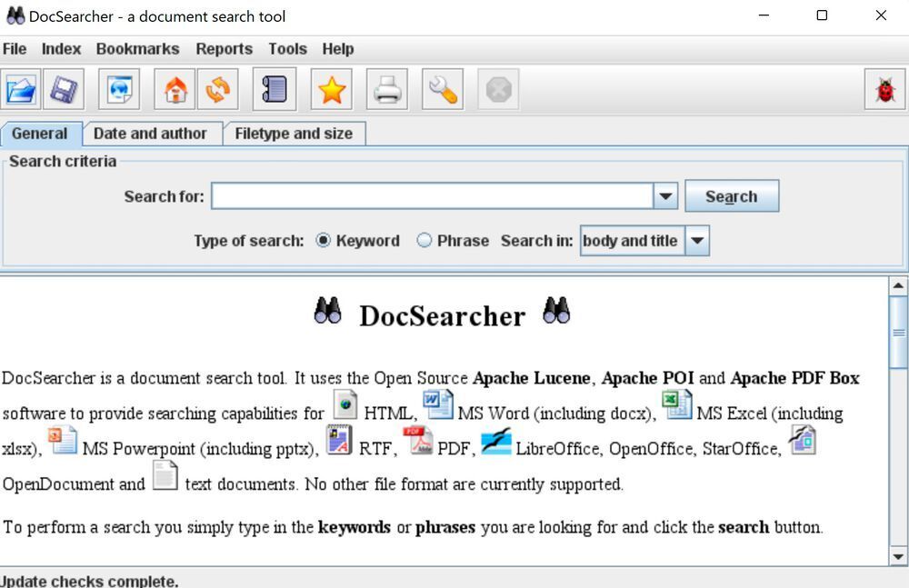
Task: Click in the Search for text field
Action: (433, 196)
